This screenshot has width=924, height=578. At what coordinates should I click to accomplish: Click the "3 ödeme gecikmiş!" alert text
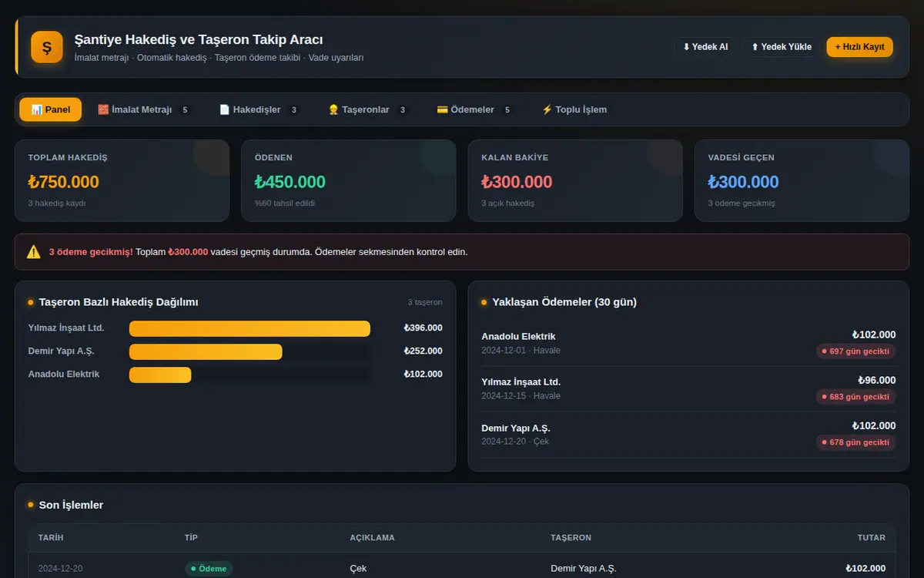click(x=91, y=252)
